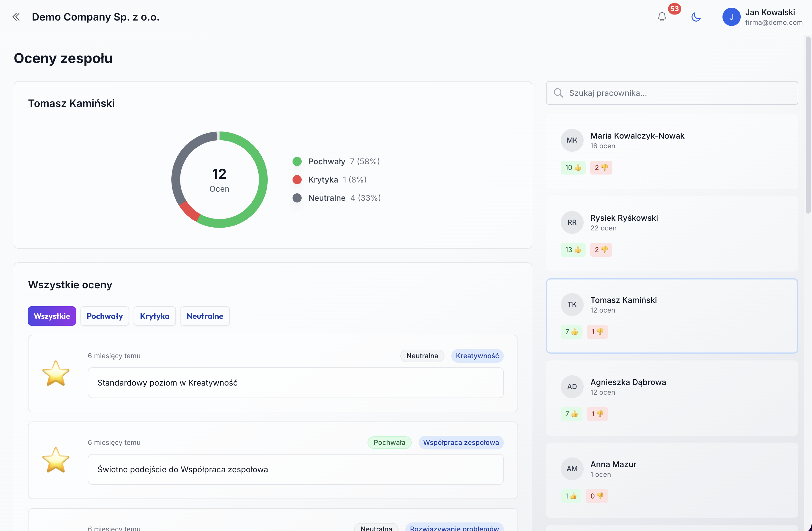This screenshot has height=531, width=812.
Task: Enable the Krytyka filter
Action: [x=154, y=316]
